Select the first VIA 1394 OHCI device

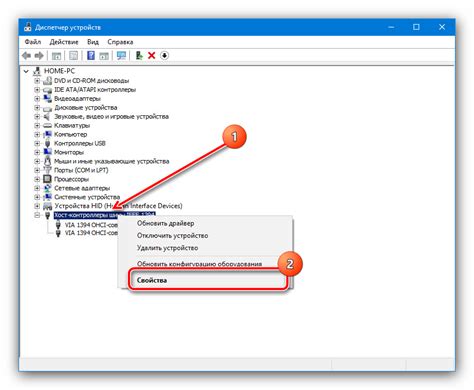[91, 225]
